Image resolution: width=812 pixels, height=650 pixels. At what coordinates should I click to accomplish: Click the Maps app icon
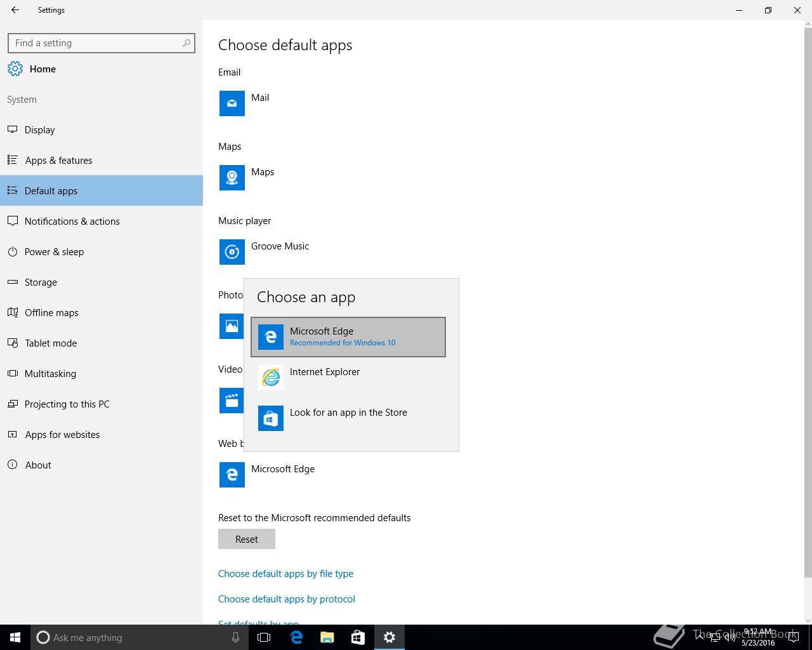(x=232, y=178)
